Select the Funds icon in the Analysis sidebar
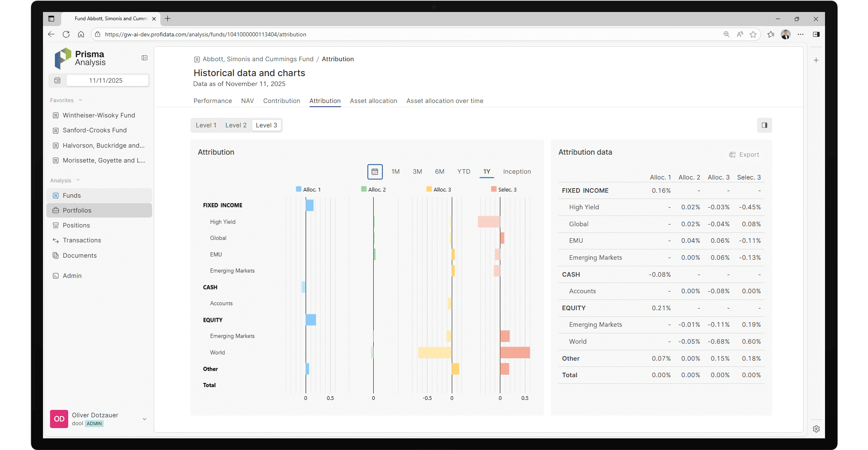 (x=55, y=195)
